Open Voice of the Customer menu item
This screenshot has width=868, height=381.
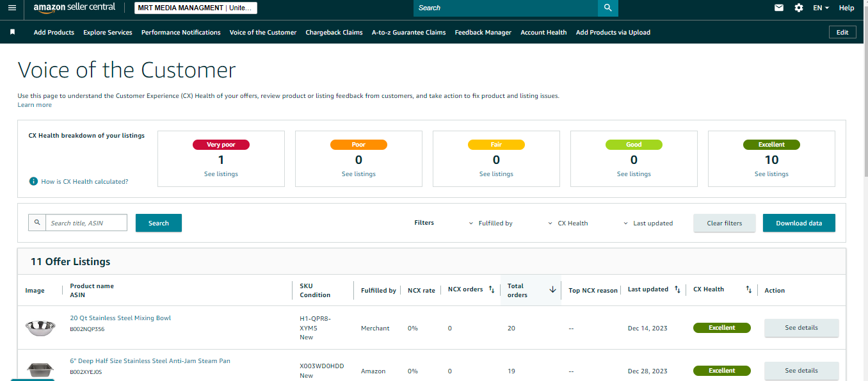point(263,32)
